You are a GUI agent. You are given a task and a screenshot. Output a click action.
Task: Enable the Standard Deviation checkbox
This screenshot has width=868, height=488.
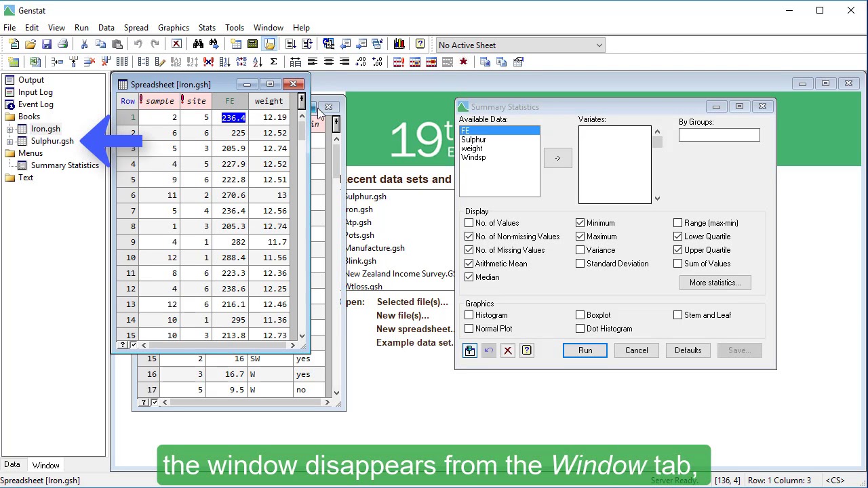click(580, 264)
